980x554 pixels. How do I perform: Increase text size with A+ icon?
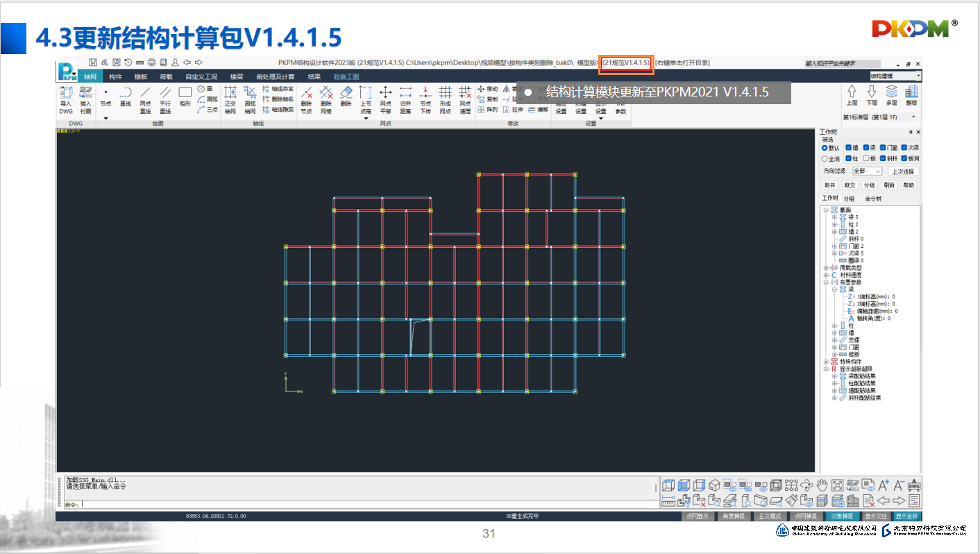[x=884, y=485]
